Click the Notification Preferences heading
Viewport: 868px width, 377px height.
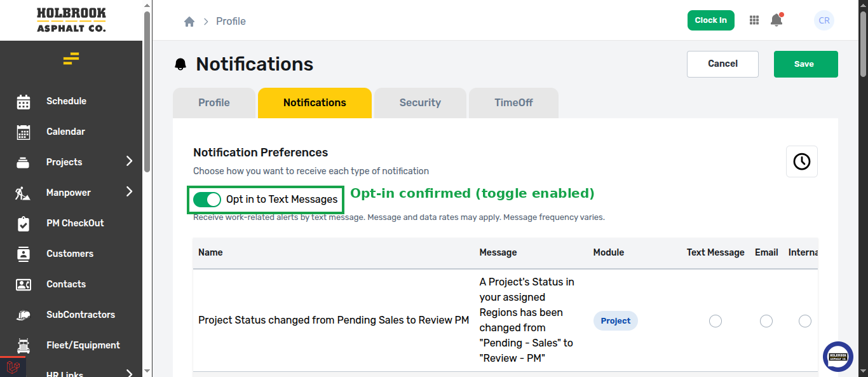(x=261, y=153)
